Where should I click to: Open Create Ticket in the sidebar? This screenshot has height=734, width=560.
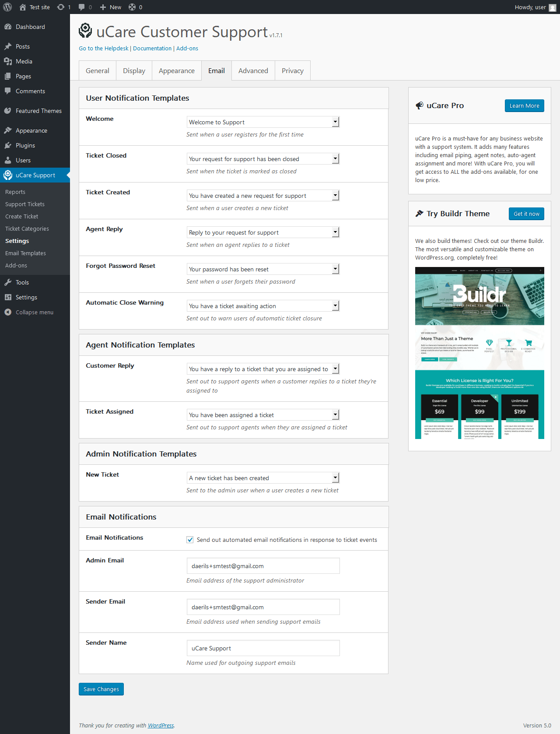[x=22, y=216]
